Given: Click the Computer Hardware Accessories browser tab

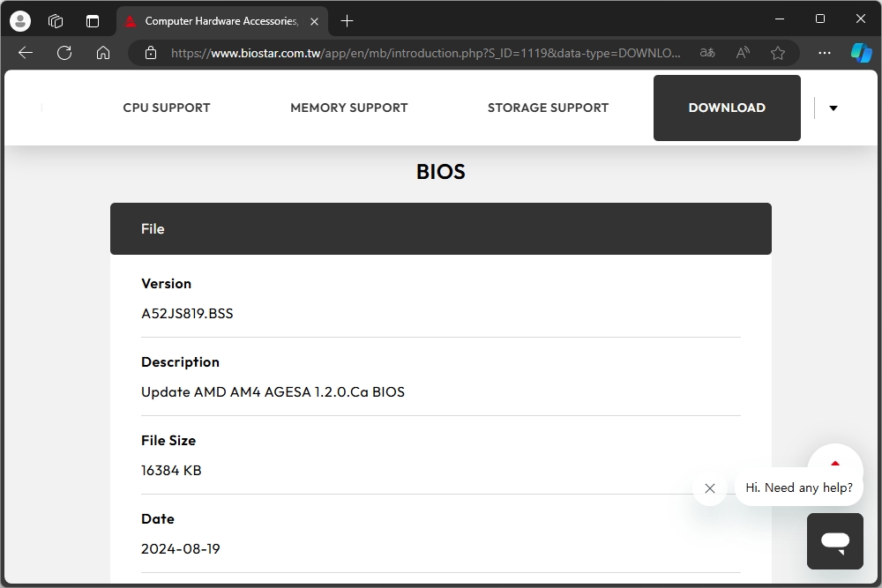Looking at the screenshot, I should tap(222, 21).
